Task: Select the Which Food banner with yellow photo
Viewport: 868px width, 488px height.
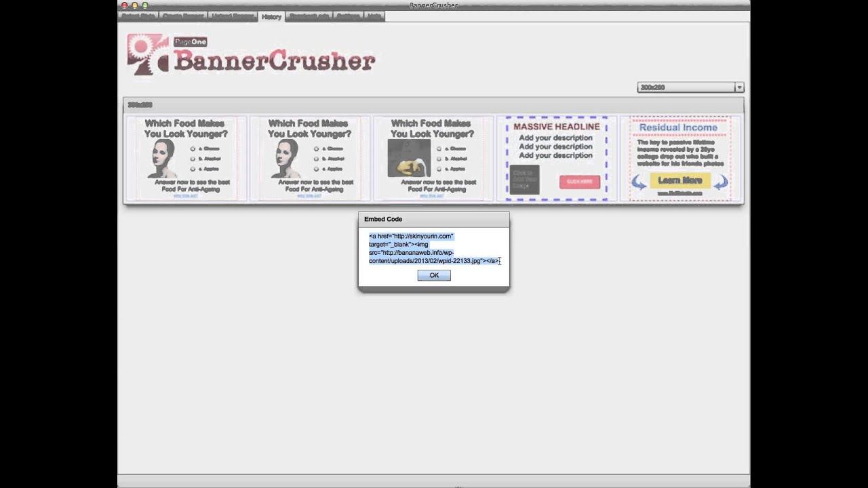Action: tap(433, 159)
